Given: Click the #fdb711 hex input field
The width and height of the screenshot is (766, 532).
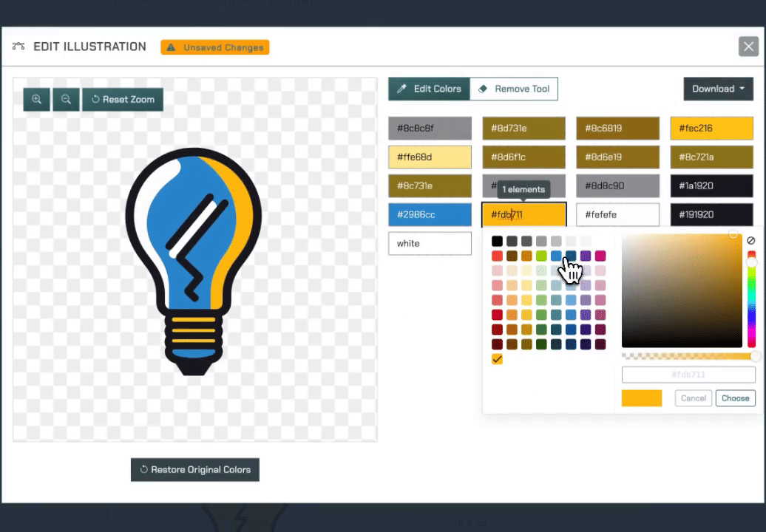Looking at the screenshot, I should tap(688, 375).
